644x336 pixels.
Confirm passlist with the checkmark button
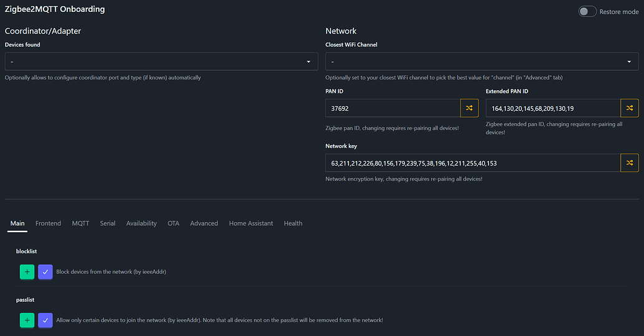point(45,320)
